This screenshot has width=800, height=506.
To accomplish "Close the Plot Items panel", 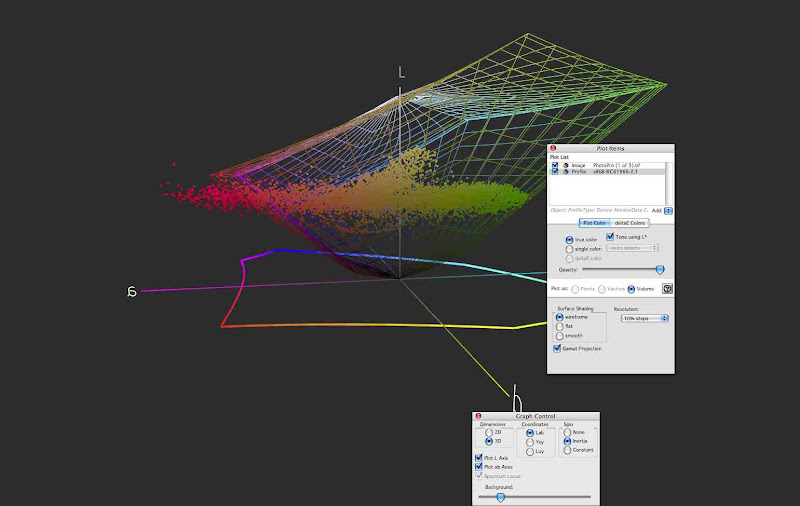I will click(x=553, y=148).
